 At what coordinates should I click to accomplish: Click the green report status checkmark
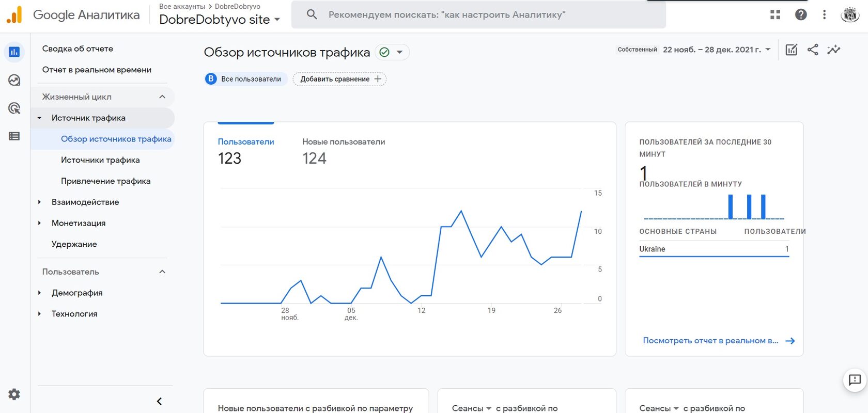click(x=384, y=52)
